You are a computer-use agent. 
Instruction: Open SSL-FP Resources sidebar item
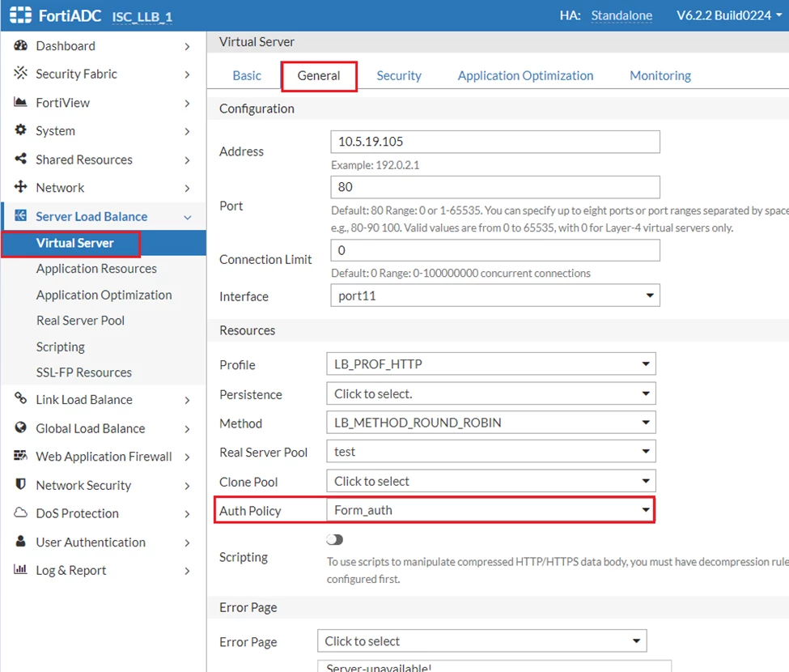click(84, 372)
